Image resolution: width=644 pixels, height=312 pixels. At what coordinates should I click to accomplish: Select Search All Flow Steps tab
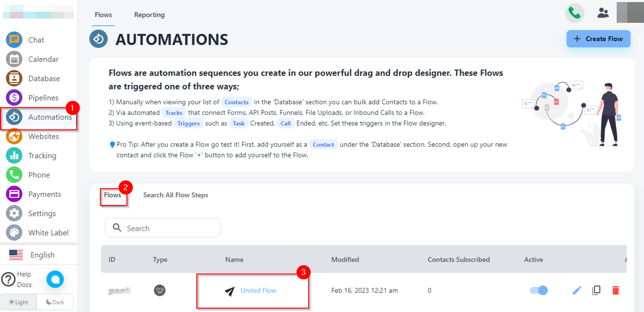point(175,195)
